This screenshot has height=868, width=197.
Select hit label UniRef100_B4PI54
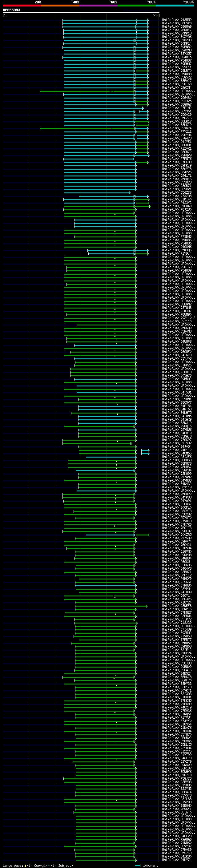coord(177,406)
